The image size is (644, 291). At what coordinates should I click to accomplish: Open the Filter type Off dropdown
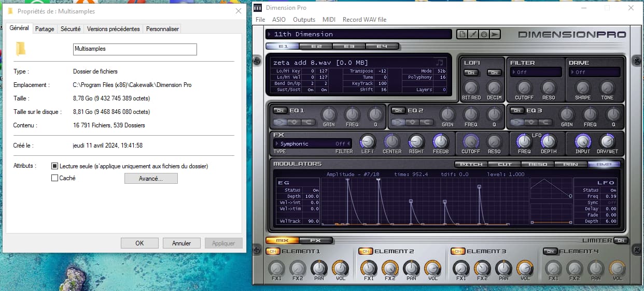coord(536,72)
